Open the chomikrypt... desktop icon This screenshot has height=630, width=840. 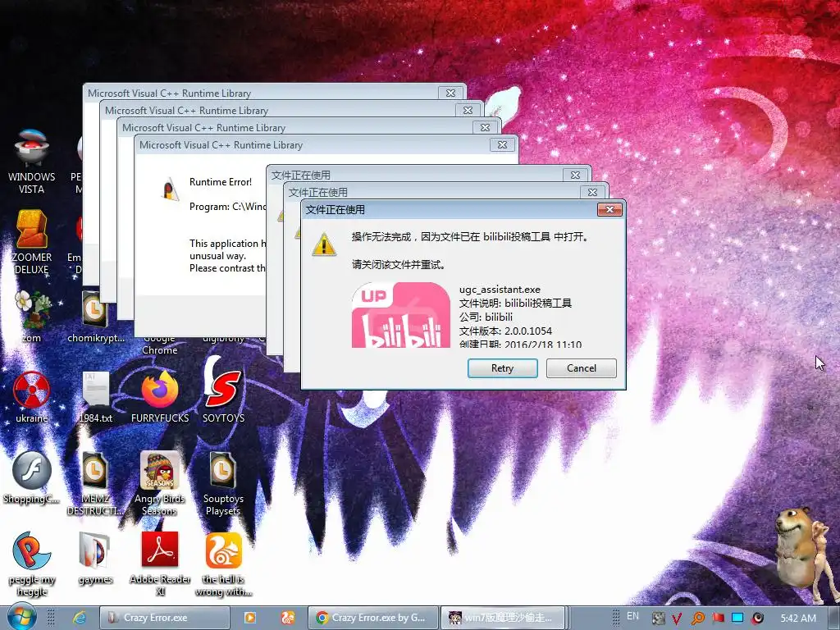pyautogui.click(x=95, y=316)
